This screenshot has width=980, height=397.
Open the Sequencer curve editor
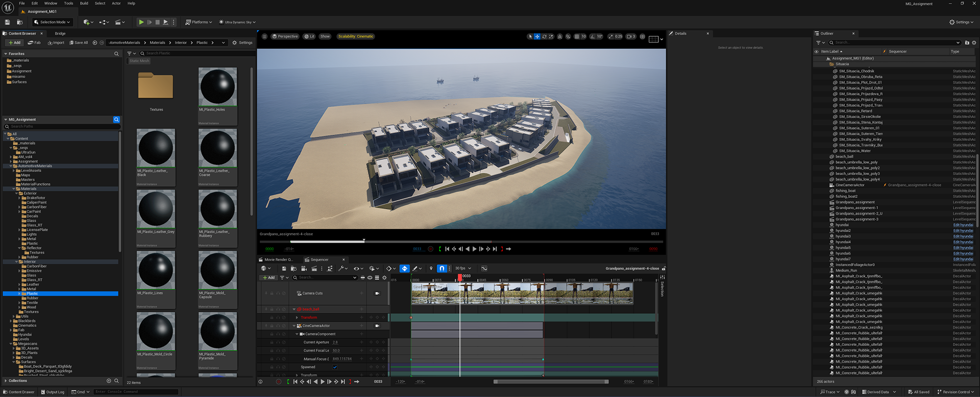[484, 268]
